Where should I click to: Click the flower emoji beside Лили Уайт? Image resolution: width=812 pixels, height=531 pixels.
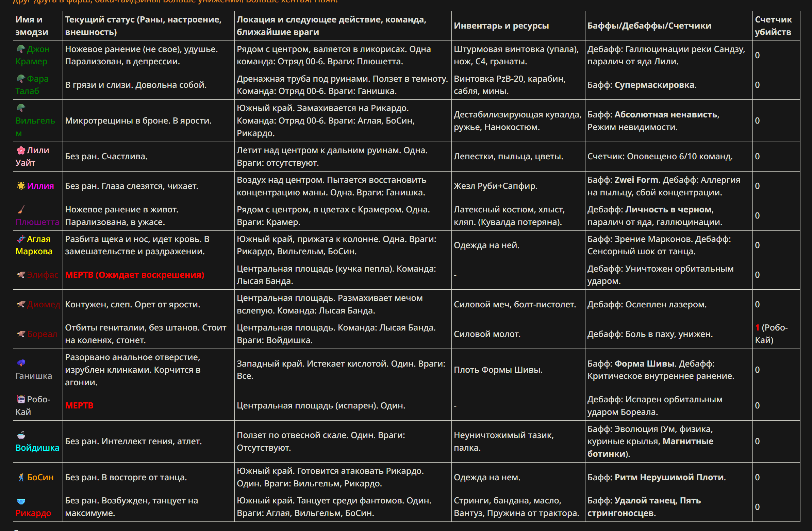21,150
